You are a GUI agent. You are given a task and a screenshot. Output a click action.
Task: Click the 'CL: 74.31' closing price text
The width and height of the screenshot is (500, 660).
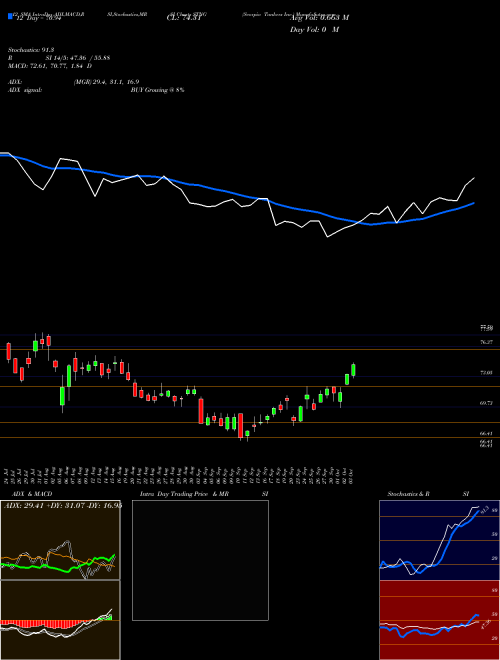click(x=182, y=18)
